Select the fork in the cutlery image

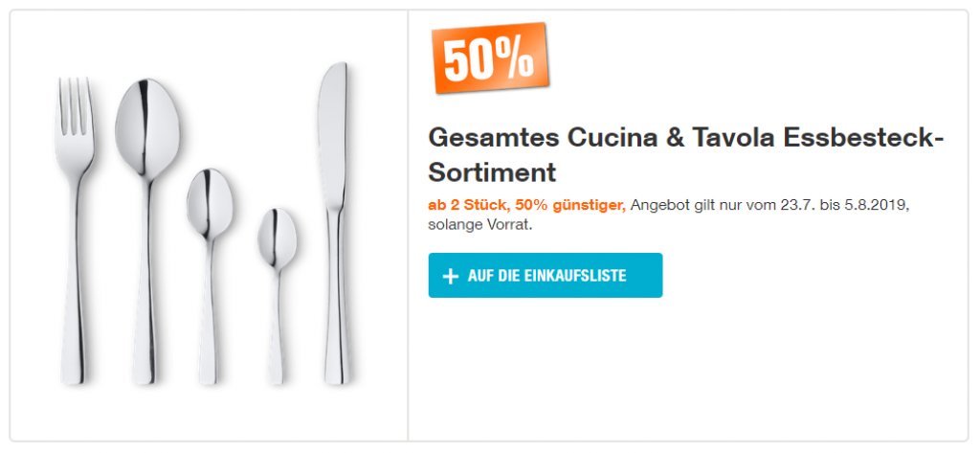(74, 220)
